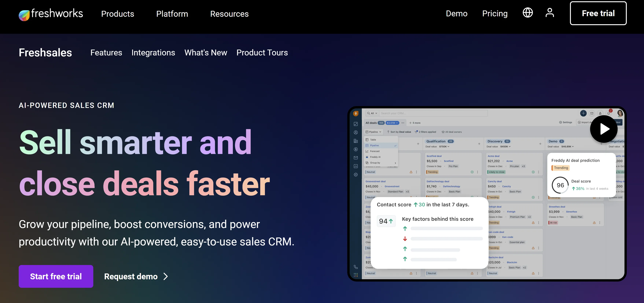Click the plus icon in Discovery column
Viewport: 644px width, 303px height.
click(540, 144)
